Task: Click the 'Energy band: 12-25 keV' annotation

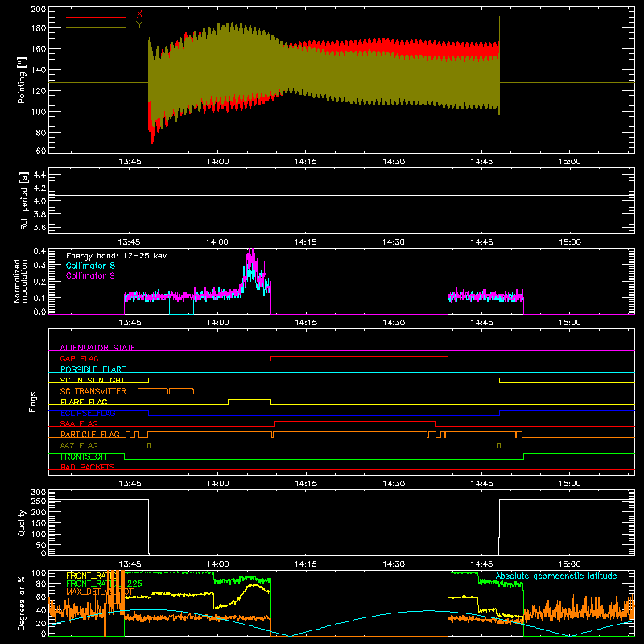Action: point(117,256)
